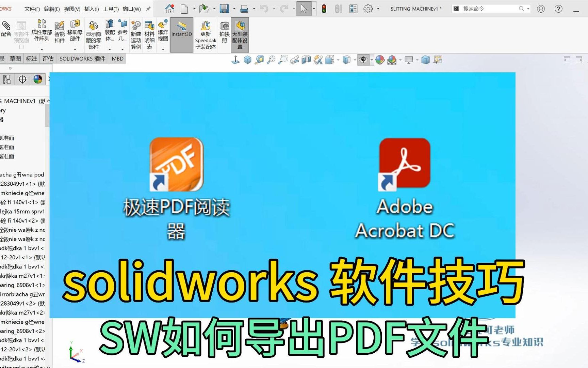This screenshot has height=368, width=588.
Task: Expand dropdown next to Save icon
Action: [x=234, y=9]
